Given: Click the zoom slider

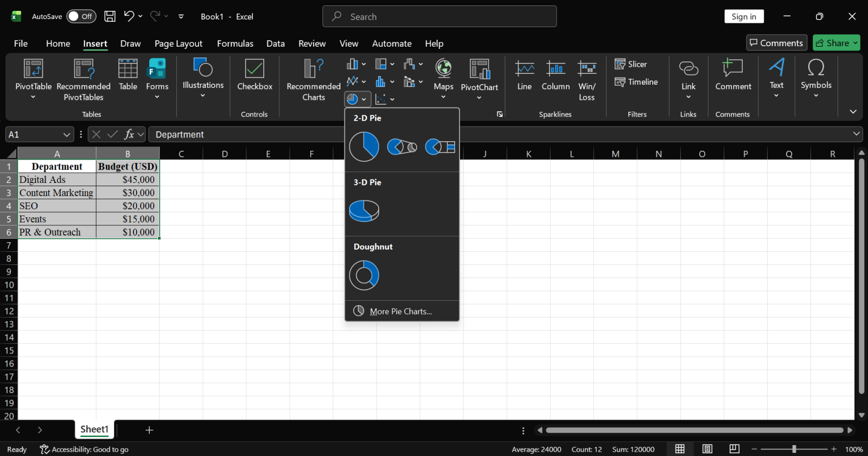Looking at the screenshot, I should pyautogui.click(x=794, y=449).
